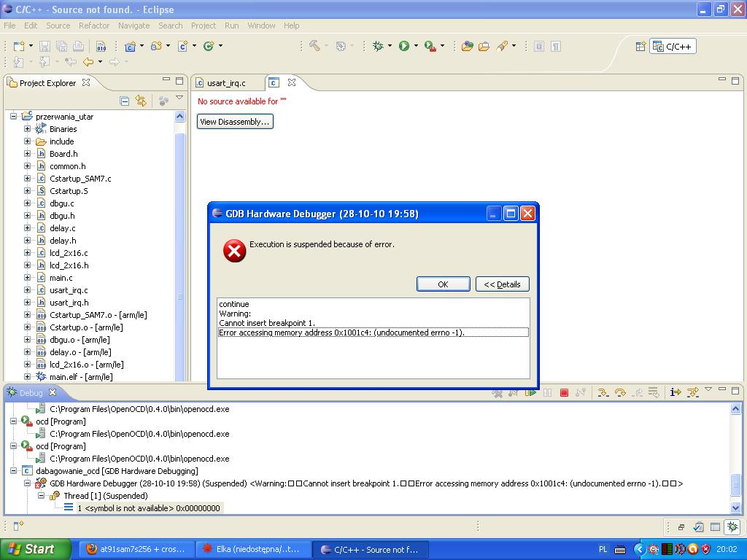Open the Navigate menu
This screenshot has height=560, width=747.
134,26
